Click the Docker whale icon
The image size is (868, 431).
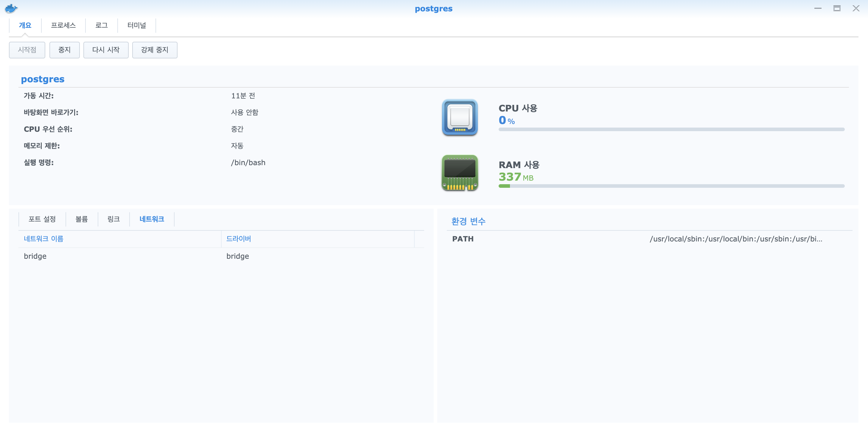(x=11, y=8)
